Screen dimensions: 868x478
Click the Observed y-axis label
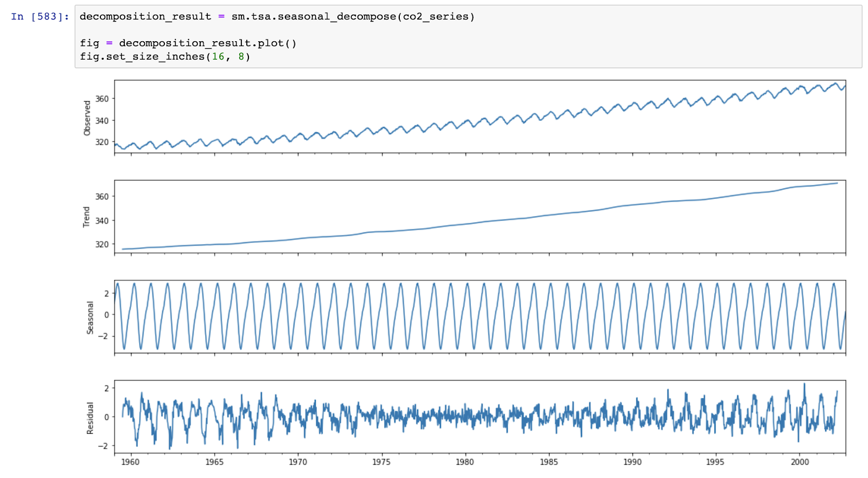[87, 118]
